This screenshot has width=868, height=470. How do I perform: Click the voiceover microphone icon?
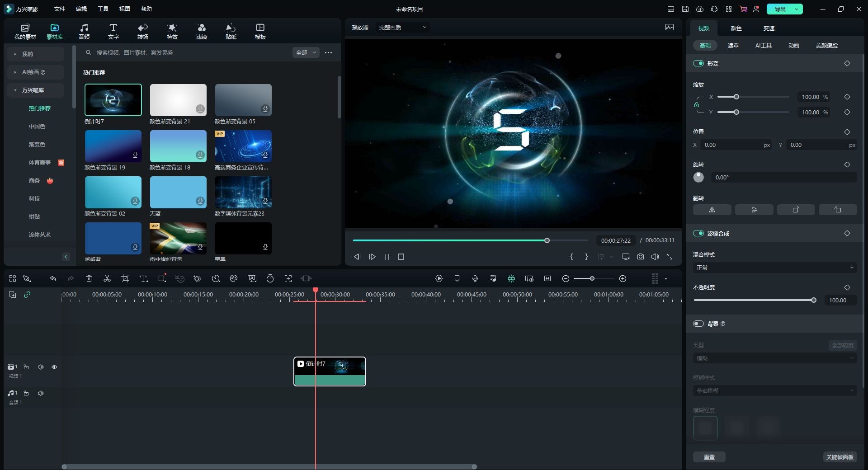[475, 278]
